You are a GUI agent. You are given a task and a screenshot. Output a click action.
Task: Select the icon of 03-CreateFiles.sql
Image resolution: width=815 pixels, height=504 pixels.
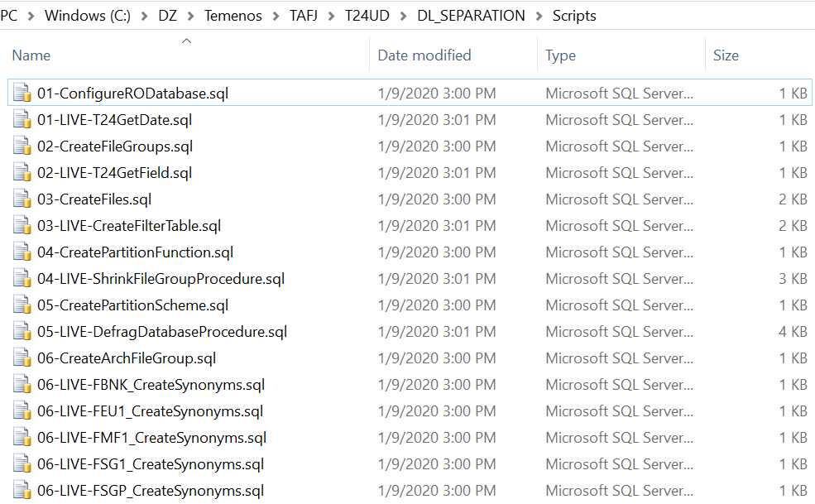[x=22, y=199]
